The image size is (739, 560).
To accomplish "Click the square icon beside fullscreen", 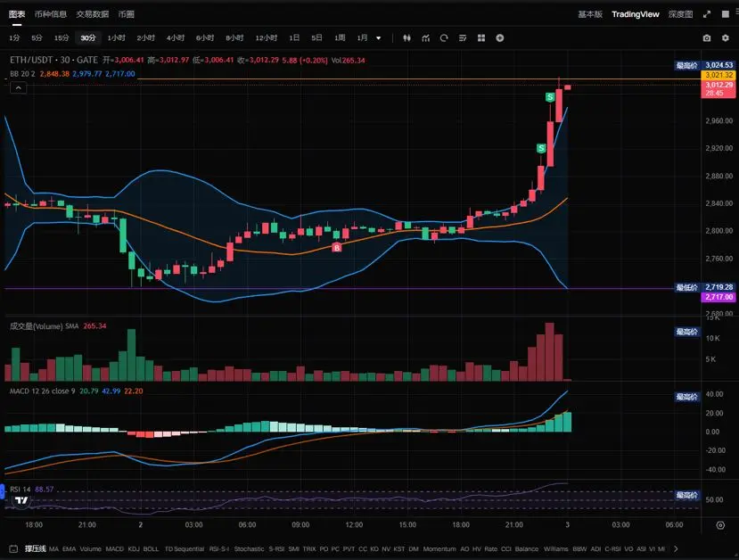I will 726,14.
